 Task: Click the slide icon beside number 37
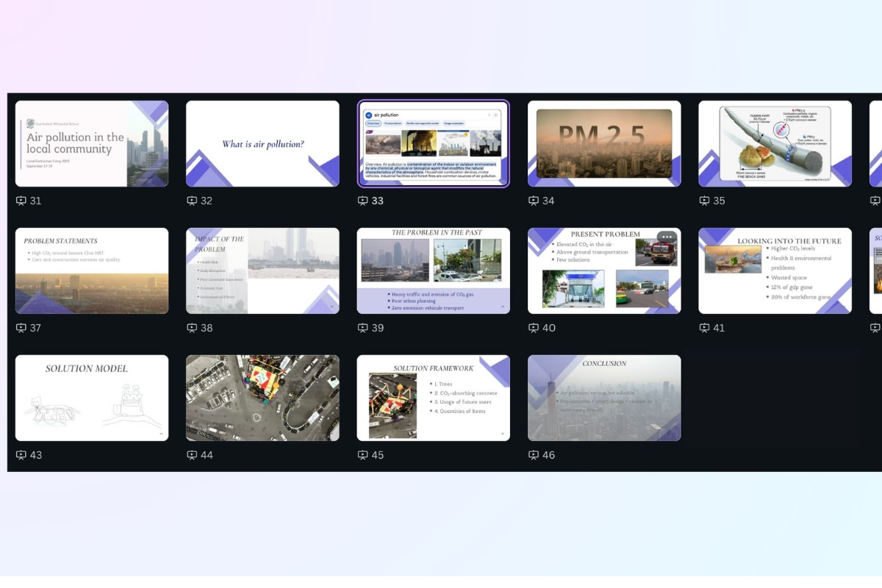tap(21, 328)
